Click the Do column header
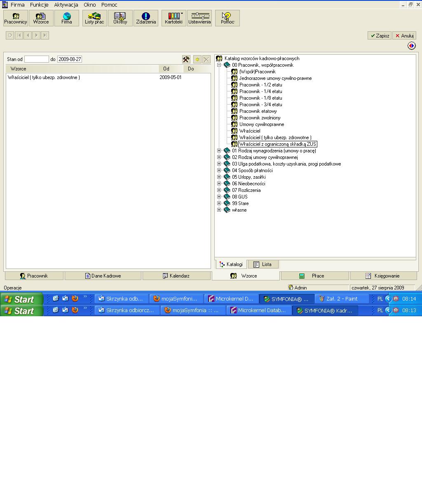 tap(197, 69)
